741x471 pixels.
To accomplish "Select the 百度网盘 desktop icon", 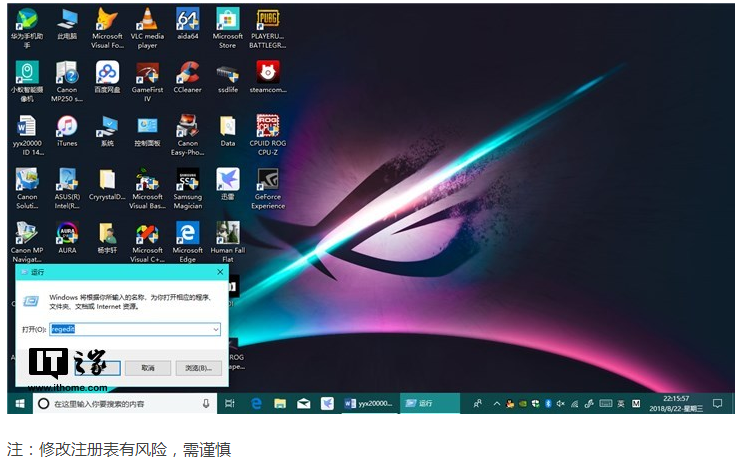I will [x=107, y=77].
